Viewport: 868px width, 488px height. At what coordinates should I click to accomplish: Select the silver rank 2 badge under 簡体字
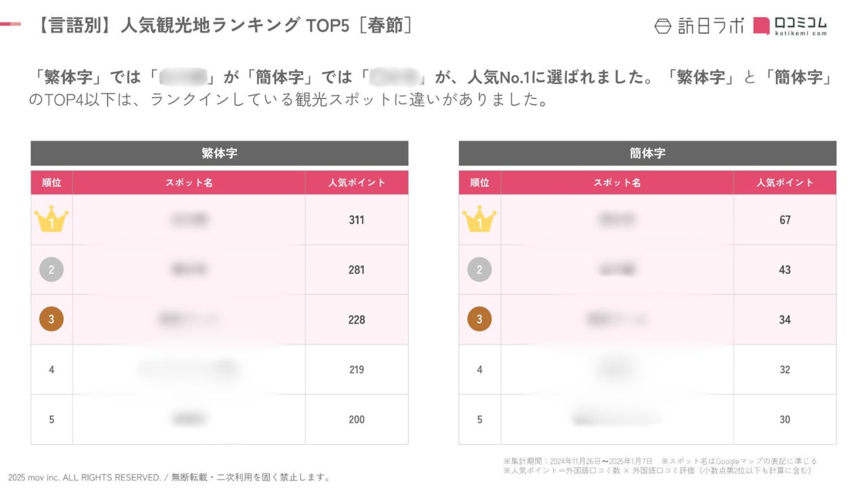coord(479,270)
